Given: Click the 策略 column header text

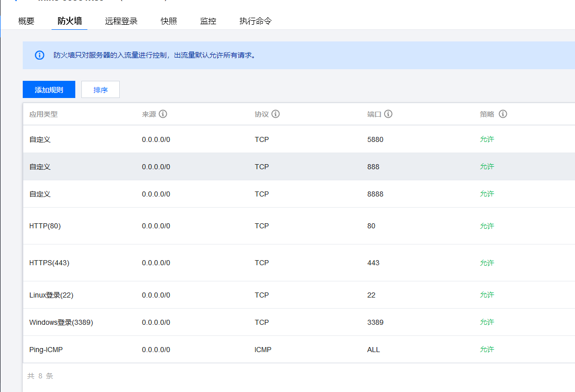Looking at the screenshot, I should click(x=487, y=114).
